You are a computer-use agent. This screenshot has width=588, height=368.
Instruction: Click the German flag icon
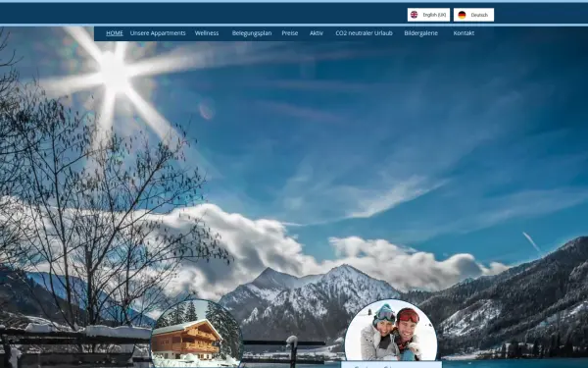[462, 15]
